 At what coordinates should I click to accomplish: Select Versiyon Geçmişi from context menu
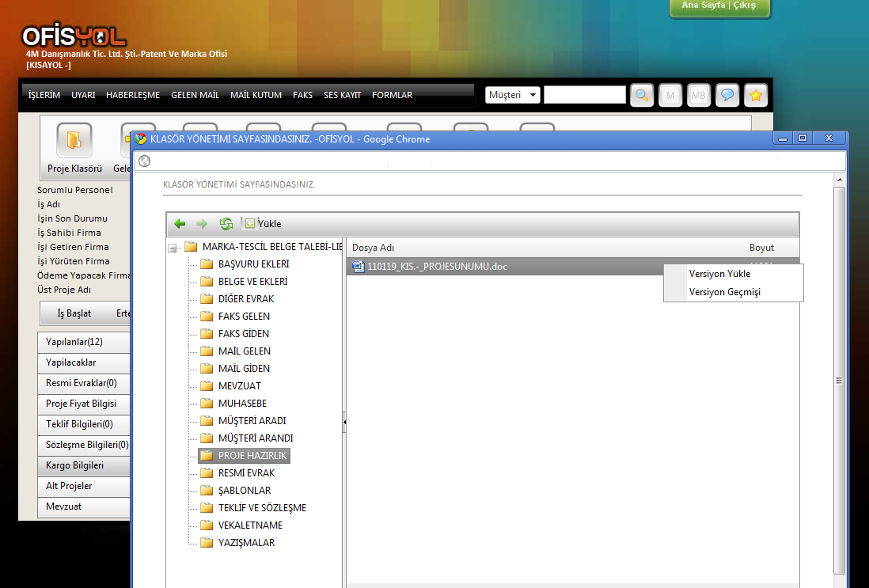[x=724, y=292]
